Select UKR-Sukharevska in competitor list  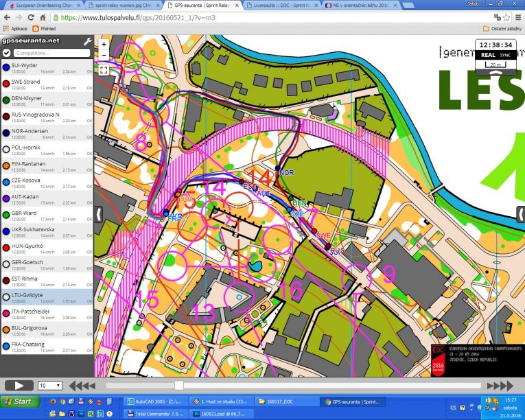[47, 232]
